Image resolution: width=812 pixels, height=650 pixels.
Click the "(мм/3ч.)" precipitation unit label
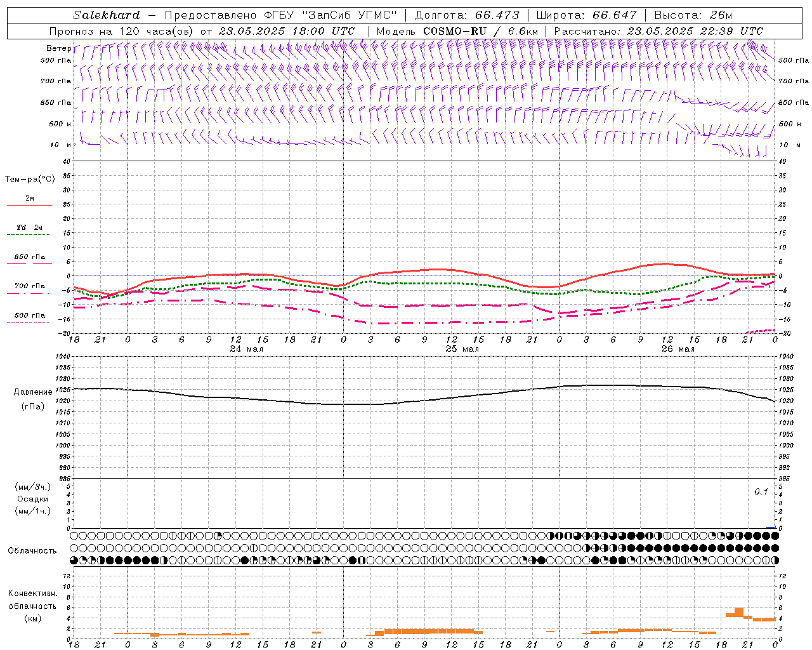(x=33, y=487)
